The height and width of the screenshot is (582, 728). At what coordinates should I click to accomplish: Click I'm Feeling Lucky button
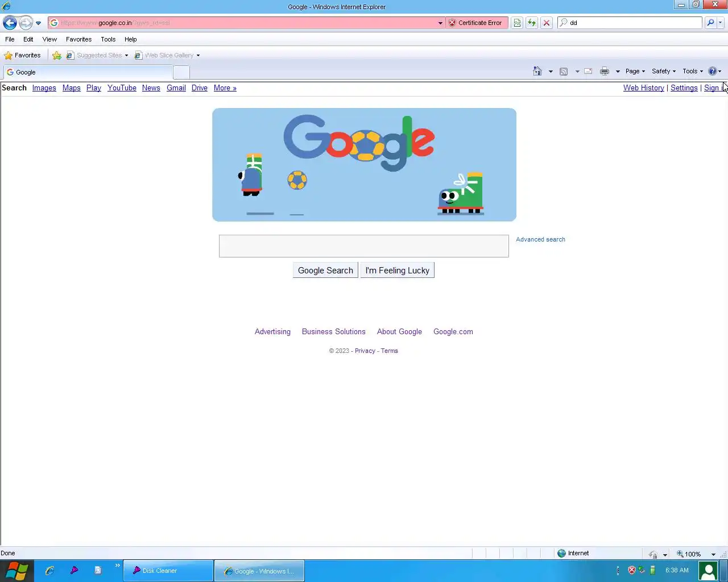point(398,271)
